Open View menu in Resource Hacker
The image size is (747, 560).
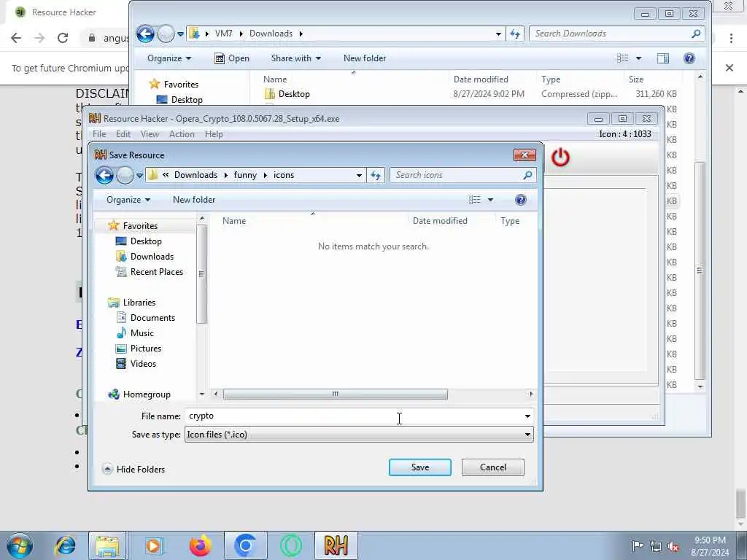[150, 134]
